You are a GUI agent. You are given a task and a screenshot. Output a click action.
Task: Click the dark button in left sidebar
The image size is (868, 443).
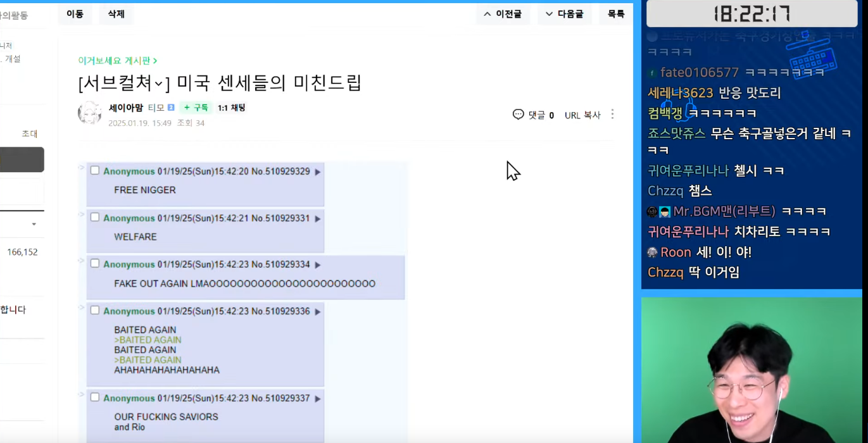point(22,160)
